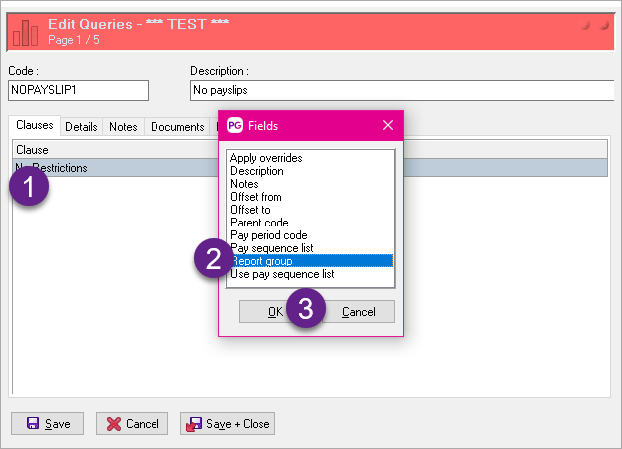Click the Description text field

[x=400, y=91]
